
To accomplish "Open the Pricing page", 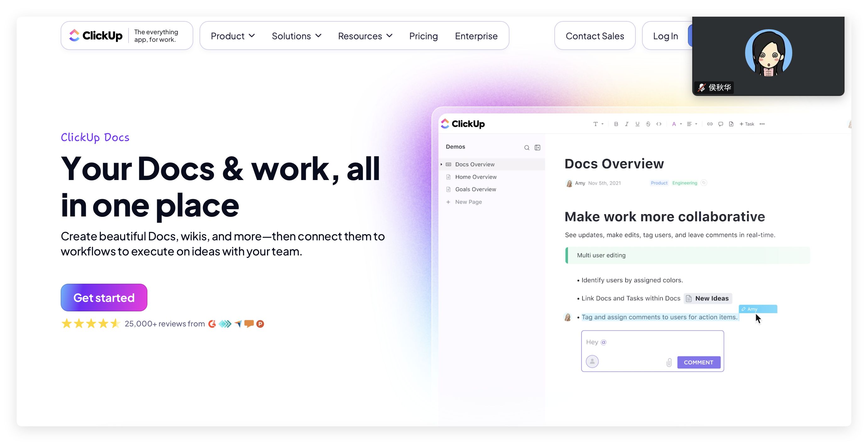I will [423, 36].
